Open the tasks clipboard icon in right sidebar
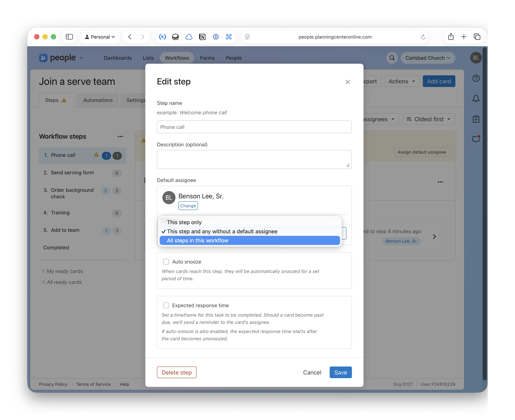Screen dimensions: 515x420 pos(476,119)
